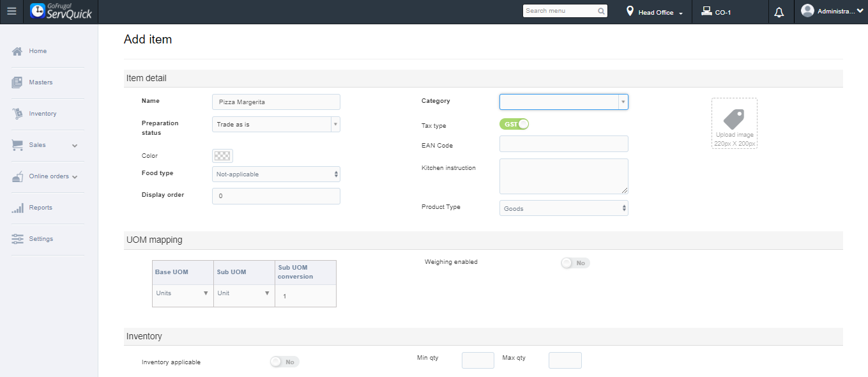Click the Inventory sidebar icon
Image resolution: width=868 pixels, height=377 pixels.
(x=17, y=114)
